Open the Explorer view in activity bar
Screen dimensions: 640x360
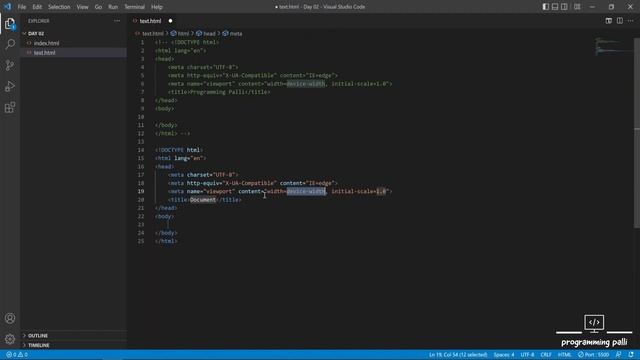[10, 24]
